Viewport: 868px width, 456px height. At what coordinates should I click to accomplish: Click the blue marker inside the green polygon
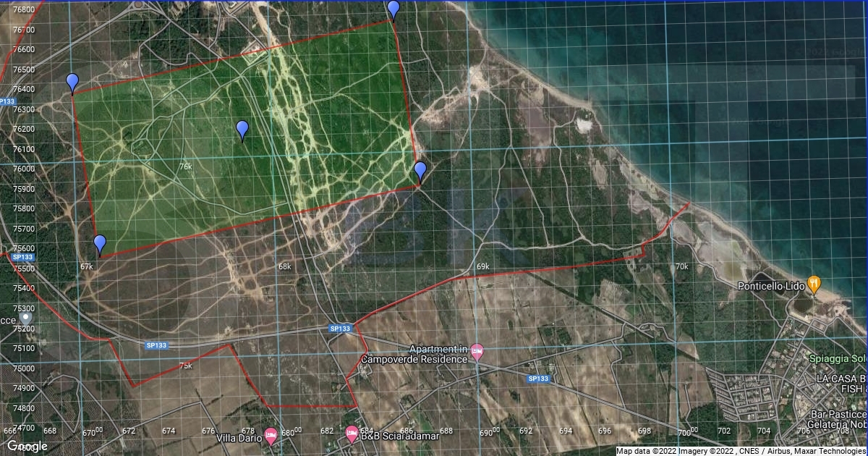[x=242, y=129]
